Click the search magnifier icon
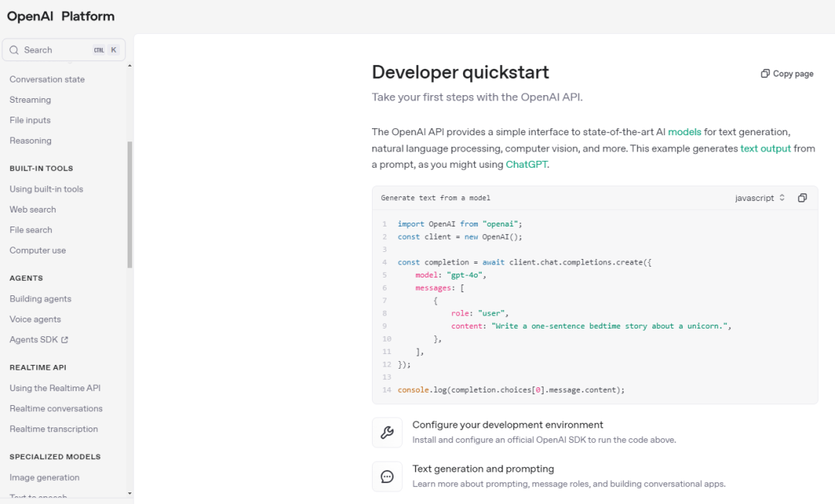This screenshot has height=504, width=835. (14, 50)
